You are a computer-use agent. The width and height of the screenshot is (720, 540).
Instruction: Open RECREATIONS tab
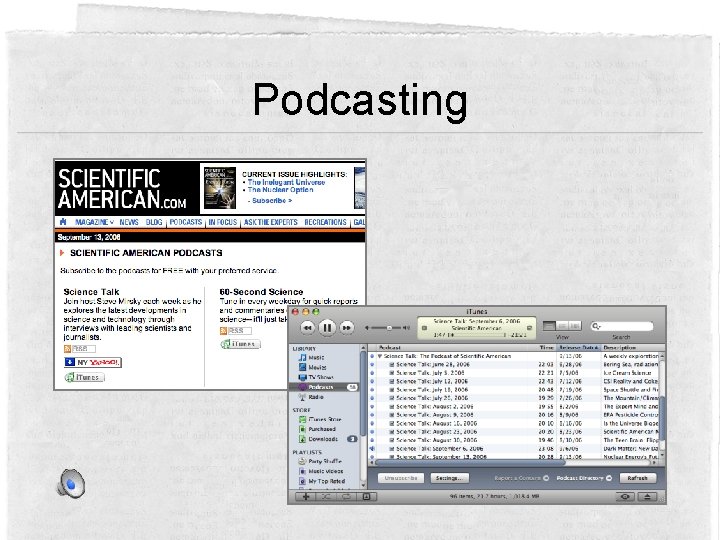(325, 222)
